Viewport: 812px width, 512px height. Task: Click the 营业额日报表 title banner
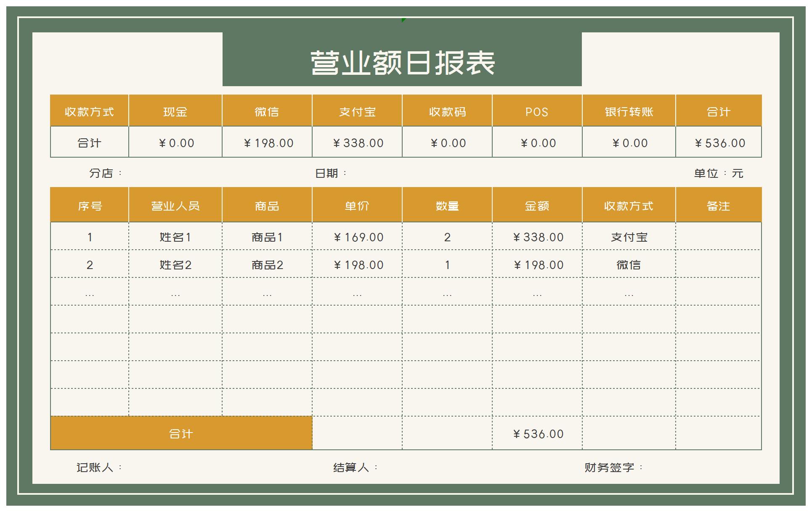(402, 59)
